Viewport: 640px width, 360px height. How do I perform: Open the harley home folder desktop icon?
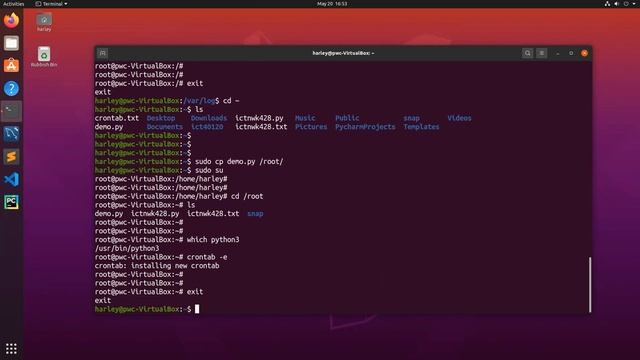pos(44,22)
